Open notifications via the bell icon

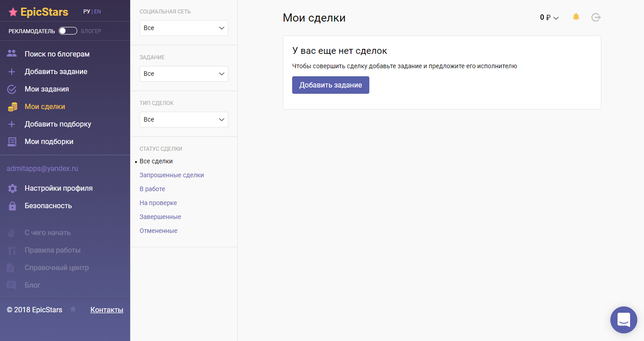[x=576, y=17]
